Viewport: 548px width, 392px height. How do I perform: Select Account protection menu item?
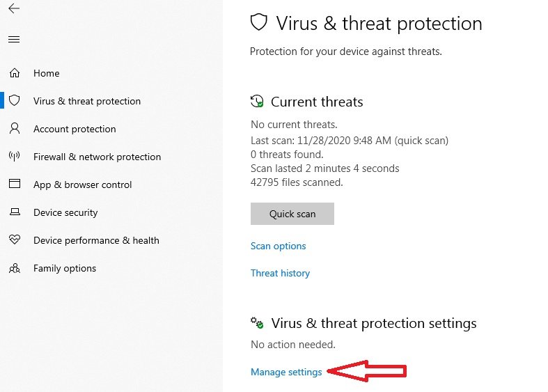coord(75,130)
